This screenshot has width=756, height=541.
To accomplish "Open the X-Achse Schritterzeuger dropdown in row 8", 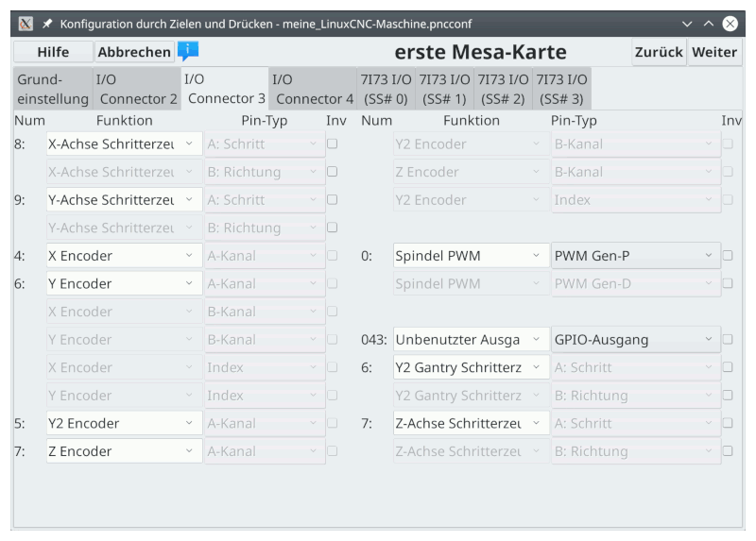I will click(125, 144).
